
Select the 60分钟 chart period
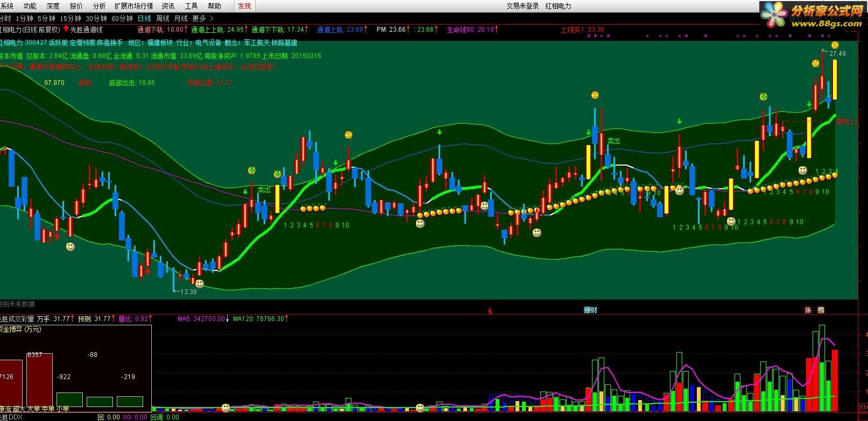[x=122, y=18]
